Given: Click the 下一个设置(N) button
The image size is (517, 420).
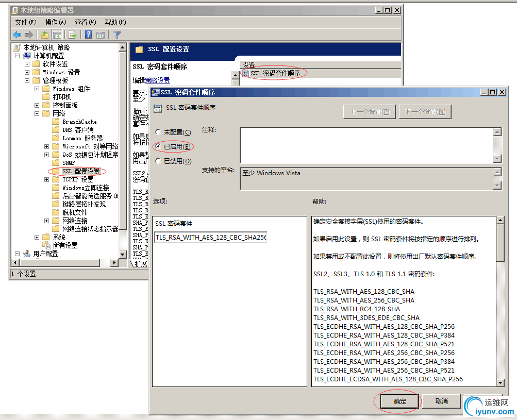Looking at the screenshot, I should tap(425, 112).
